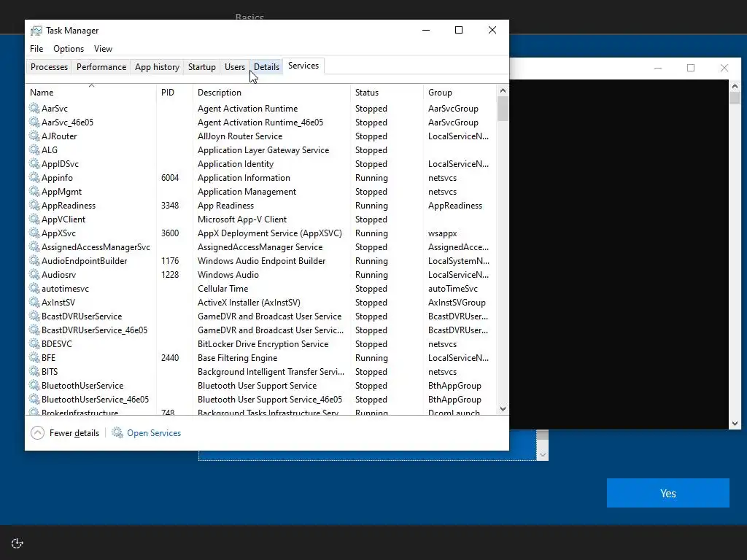Click the gear icon beside autotimesvc

tap(34, 287)
